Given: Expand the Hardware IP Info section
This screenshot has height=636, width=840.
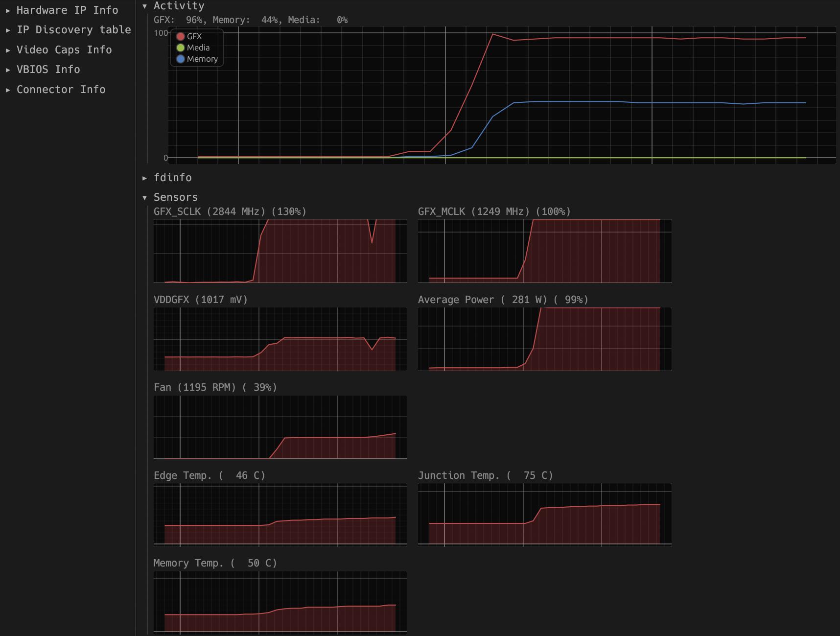Looking at the screenshot, I should point(67,10).
